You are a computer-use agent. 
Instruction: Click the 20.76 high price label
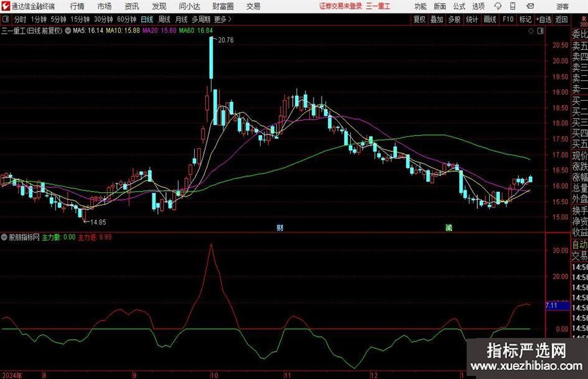(226, 40)
